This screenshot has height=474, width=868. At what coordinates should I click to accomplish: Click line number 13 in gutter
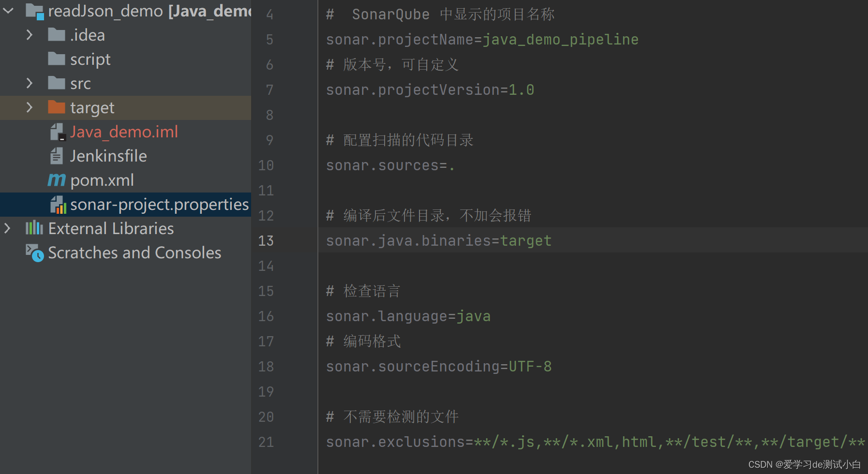[266, 241]
